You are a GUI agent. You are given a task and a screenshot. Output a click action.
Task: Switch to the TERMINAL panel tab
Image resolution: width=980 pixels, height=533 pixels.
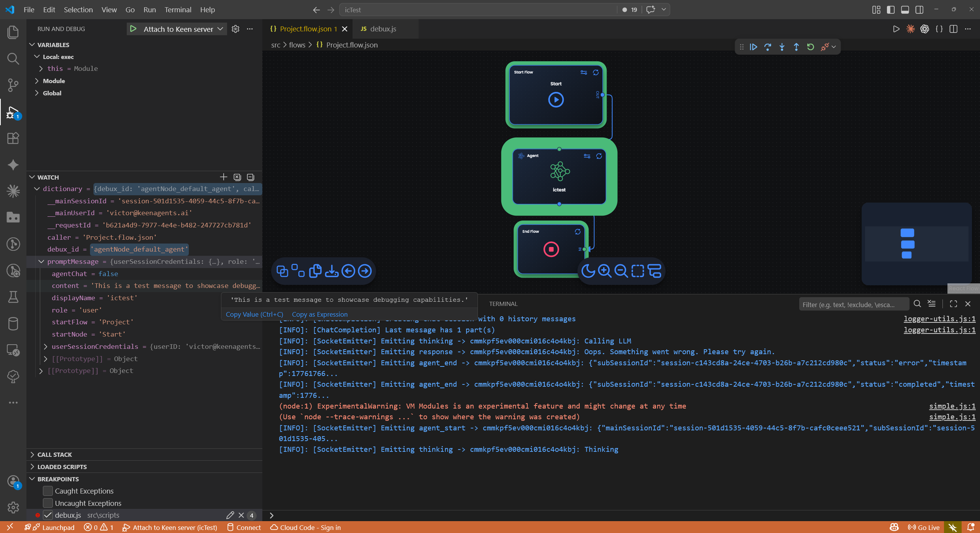tap(503, 304)
